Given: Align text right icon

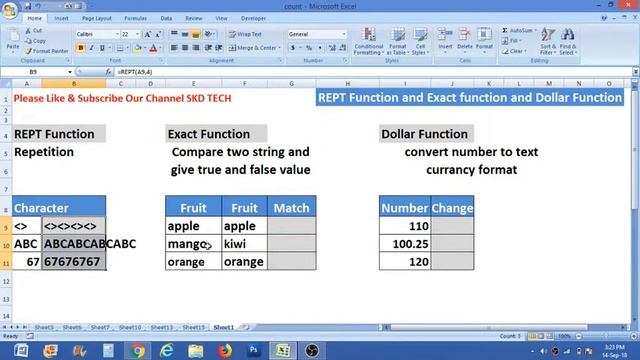Looking at the screenshot, I should click(x=196, y=48).
